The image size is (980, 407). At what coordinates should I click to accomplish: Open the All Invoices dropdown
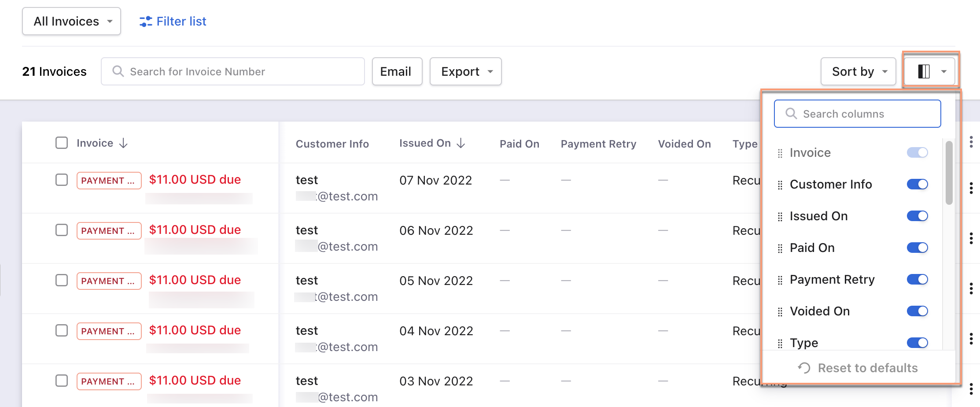coord(71,22)
